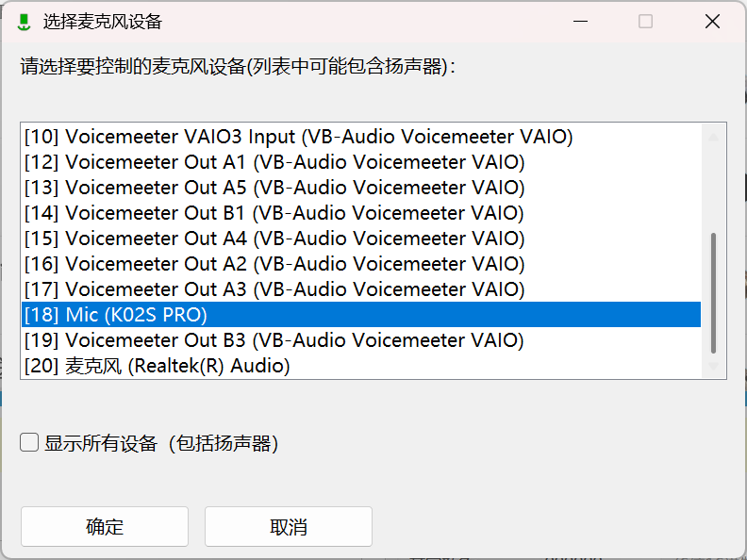Click the list scrollbar down arrow
This screenshot has width=747, height=560.
click(713, 366)
